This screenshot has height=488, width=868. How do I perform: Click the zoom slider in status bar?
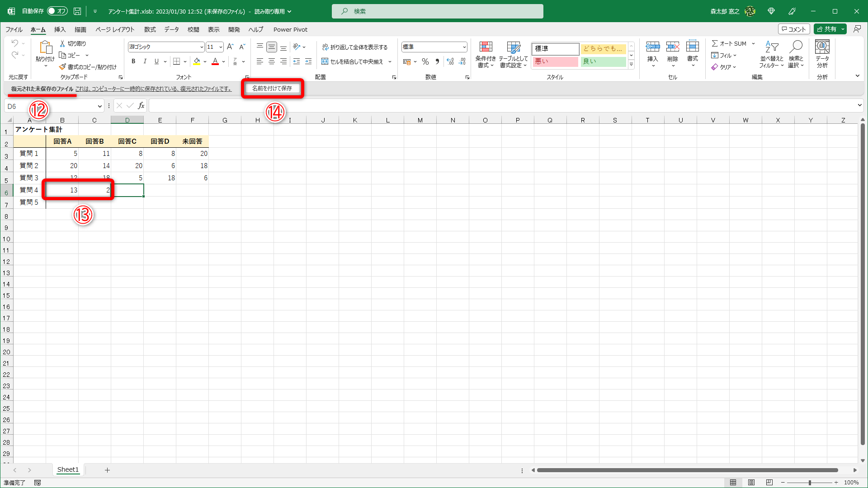point(809,483)
